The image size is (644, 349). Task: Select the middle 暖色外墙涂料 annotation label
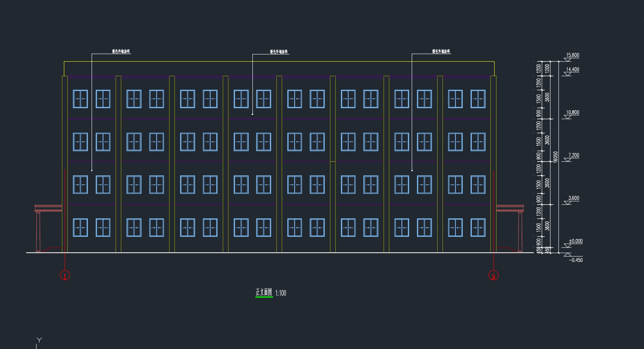point(279,52)
